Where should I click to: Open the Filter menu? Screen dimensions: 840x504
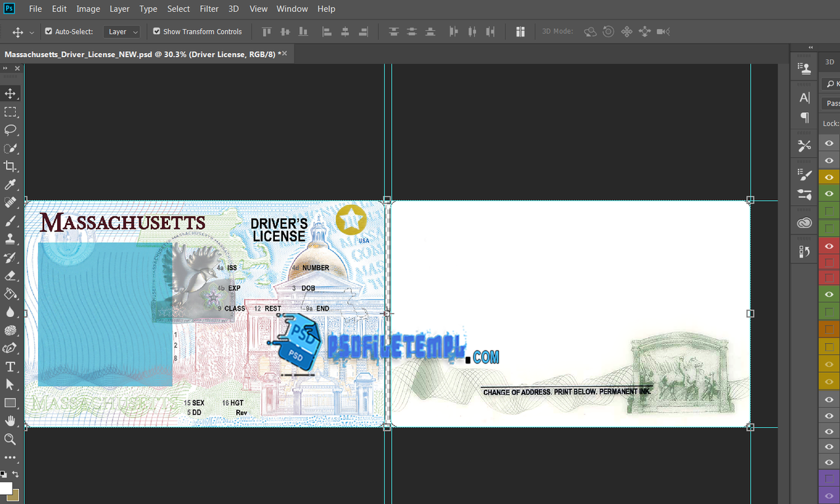pos(209,9)
